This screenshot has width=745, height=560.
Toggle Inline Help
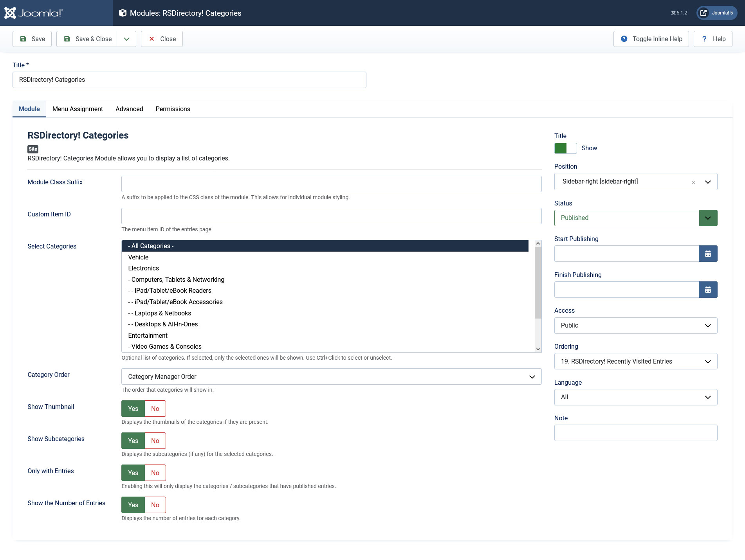pyautogui.click(x=651, y=39)
